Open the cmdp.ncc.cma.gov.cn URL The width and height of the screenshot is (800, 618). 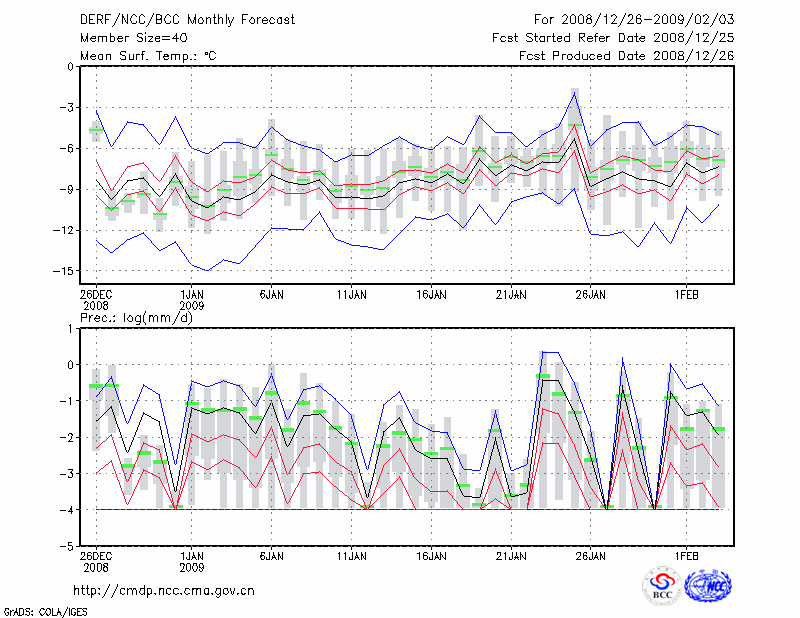164,590
